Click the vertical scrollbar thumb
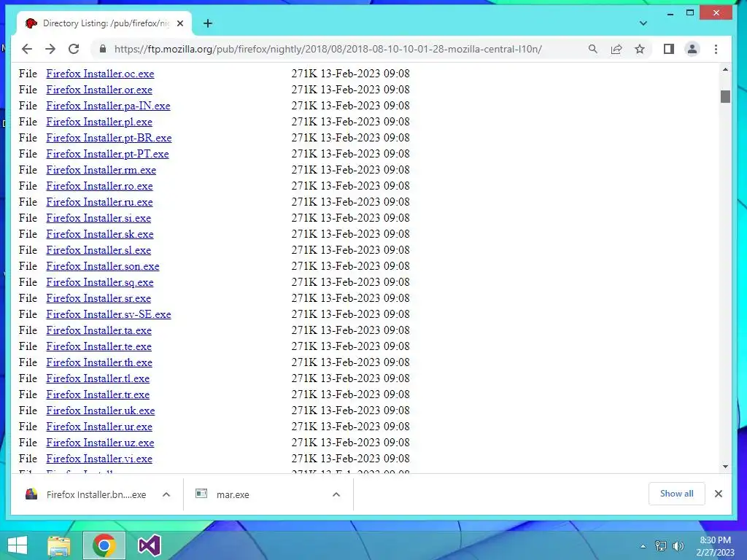Viewport: 747px width, 560px height. click(x=725, y=96)
